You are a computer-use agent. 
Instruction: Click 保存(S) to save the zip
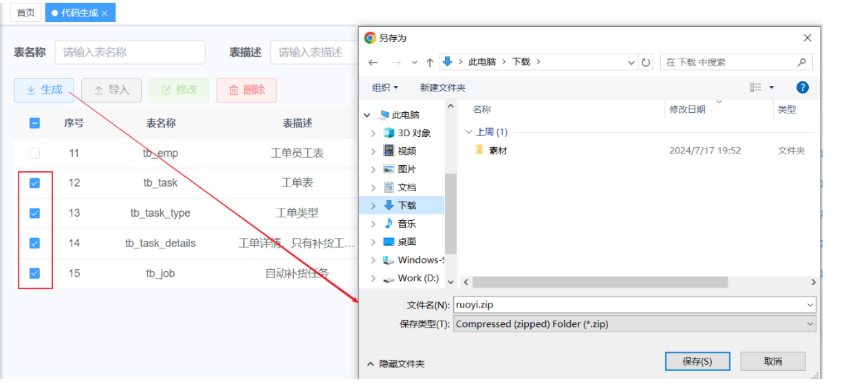point(697,361)
